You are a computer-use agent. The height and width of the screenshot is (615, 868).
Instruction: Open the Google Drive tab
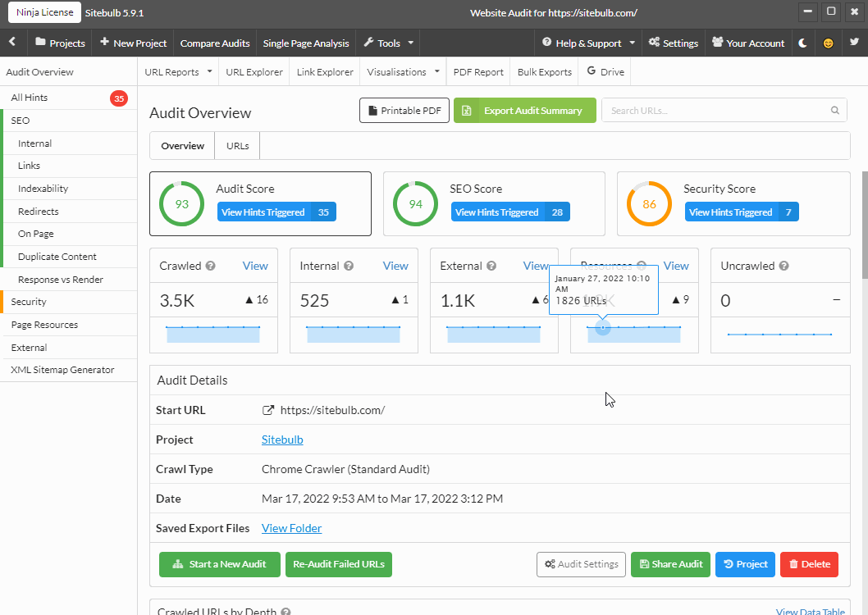pos(605,72)
